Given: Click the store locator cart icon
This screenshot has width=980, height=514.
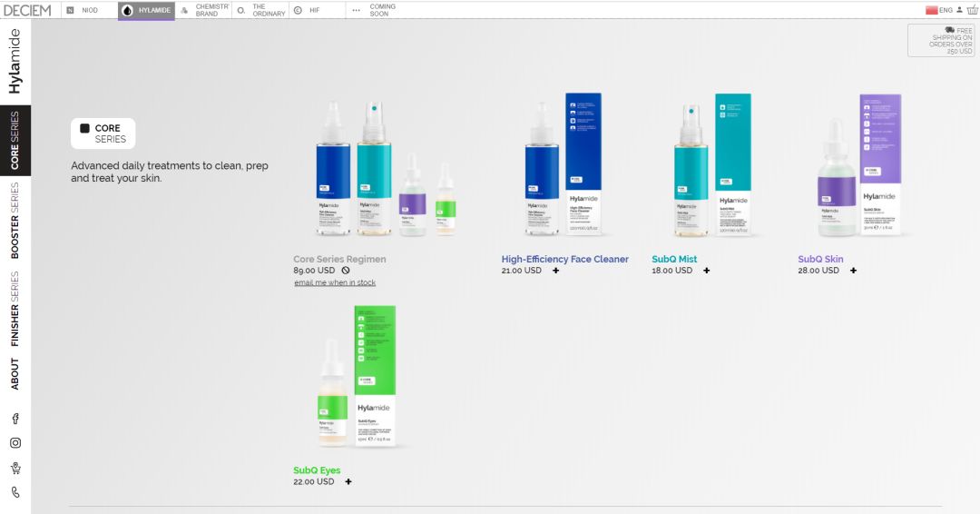Looking at the screenshot, I should pyautogui.click(x=15, y=469).
